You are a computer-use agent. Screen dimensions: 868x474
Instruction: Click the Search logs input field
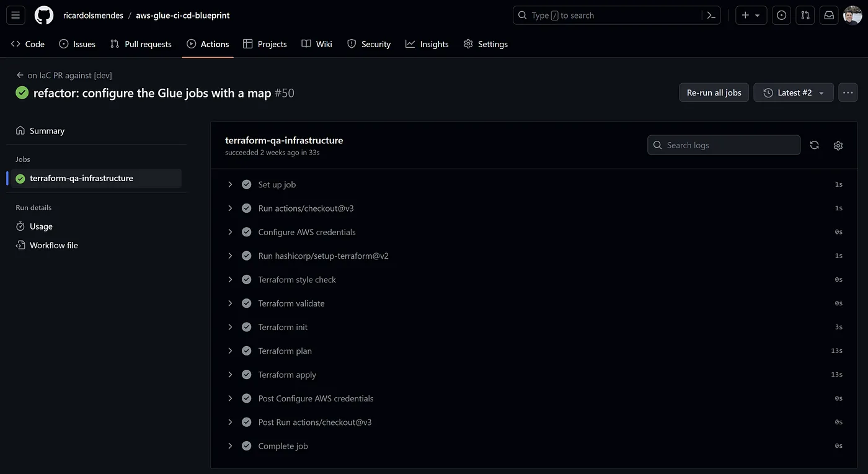click(724, 145)
